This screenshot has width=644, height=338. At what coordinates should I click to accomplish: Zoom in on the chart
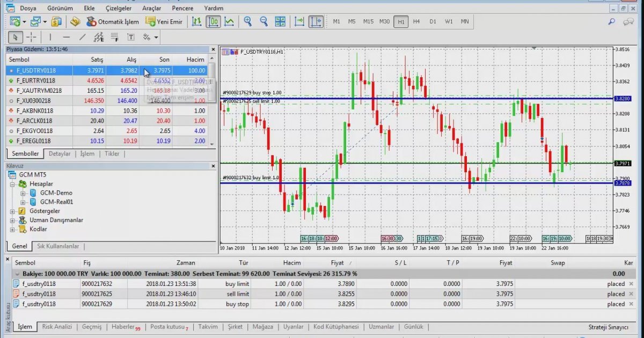[247, 21]
